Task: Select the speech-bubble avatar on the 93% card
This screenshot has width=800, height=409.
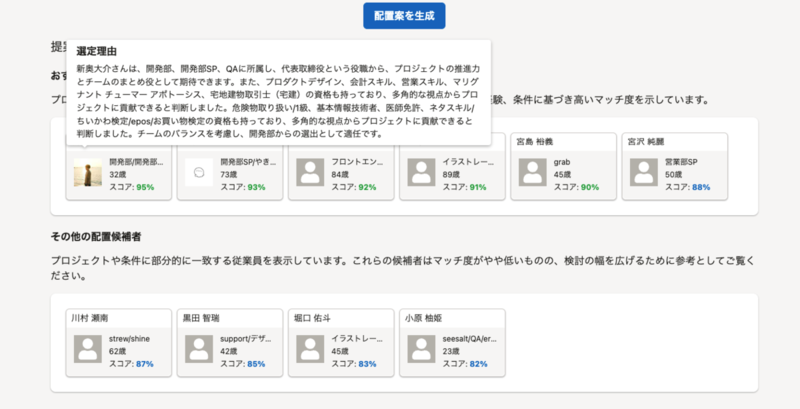Action: click(199, 172)
